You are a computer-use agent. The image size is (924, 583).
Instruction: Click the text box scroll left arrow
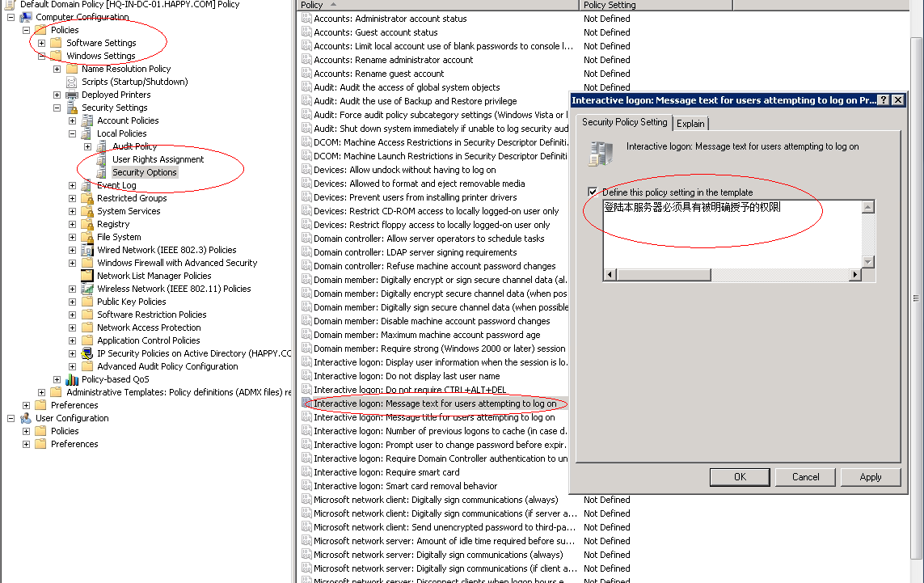[x=610, y=274]
